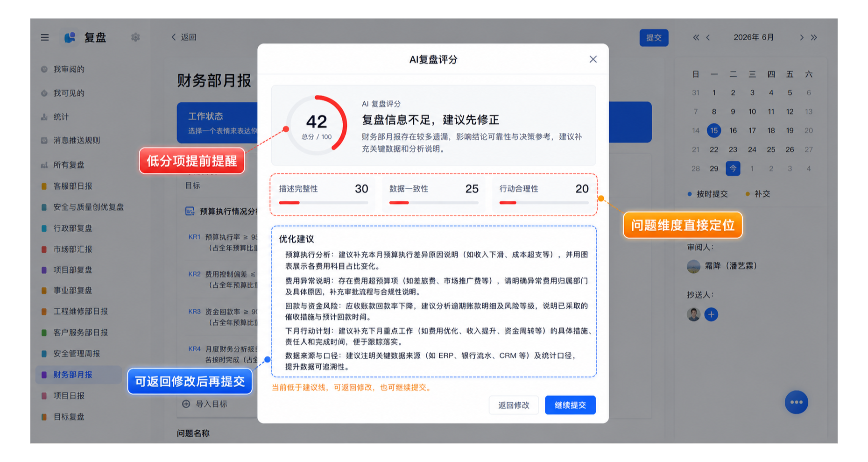Click the 按时提交 legend item
The height and width of the screenshot is (462, 868).
tap(707, 194)
